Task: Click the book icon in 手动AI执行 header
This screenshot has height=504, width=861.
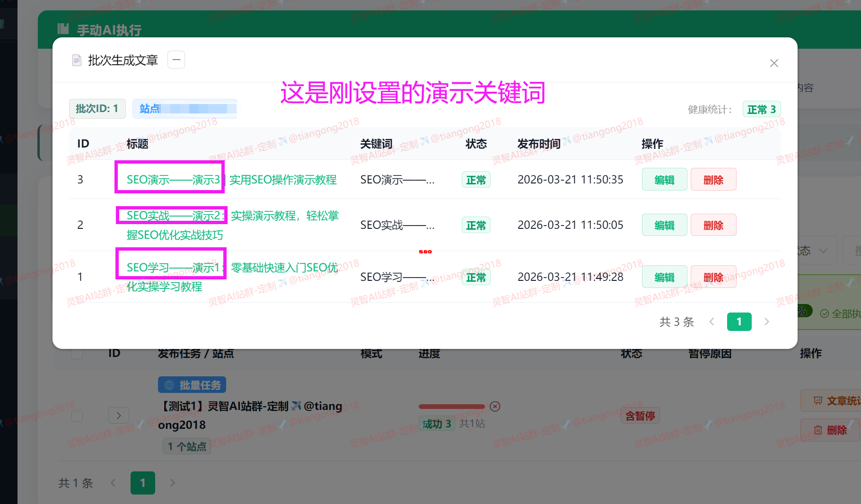Action: pyautogui.click(x=63, y=28)
